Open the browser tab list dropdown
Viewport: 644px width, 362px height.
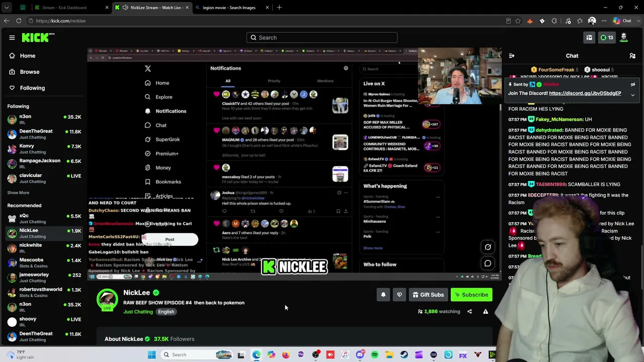pos(7,8)
